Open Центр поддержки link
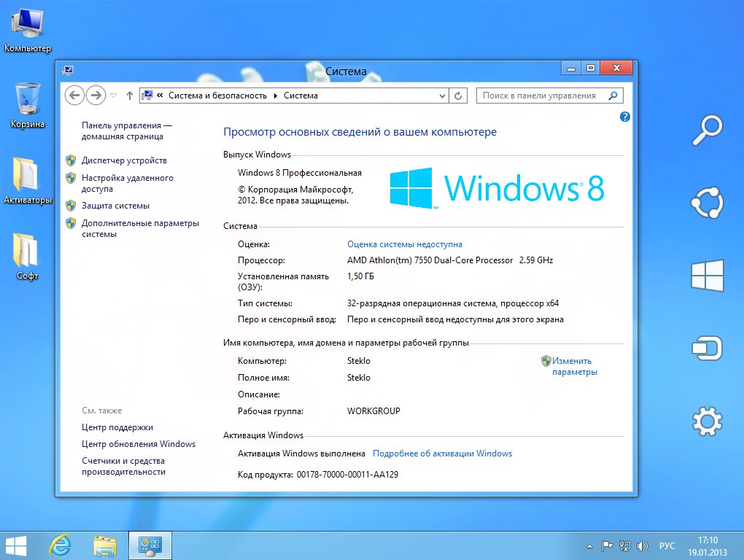The image size is (744, 560). (x=117, y=427)
